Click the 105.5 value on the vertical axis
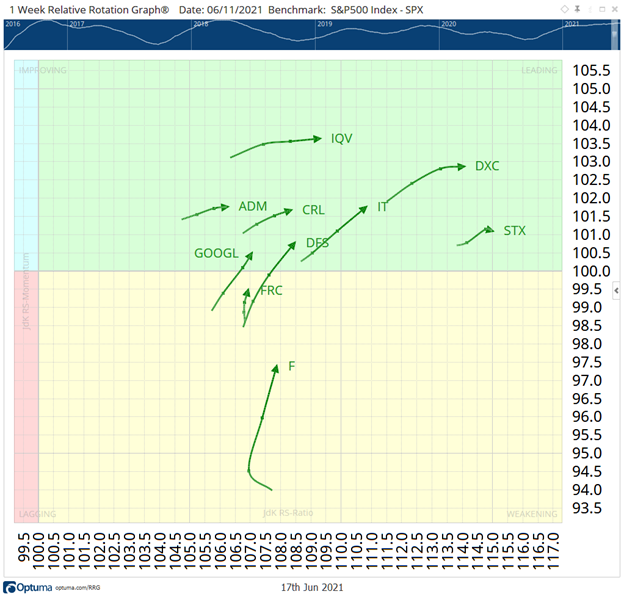This screenshot has height=597, width=624. (591, 70)
